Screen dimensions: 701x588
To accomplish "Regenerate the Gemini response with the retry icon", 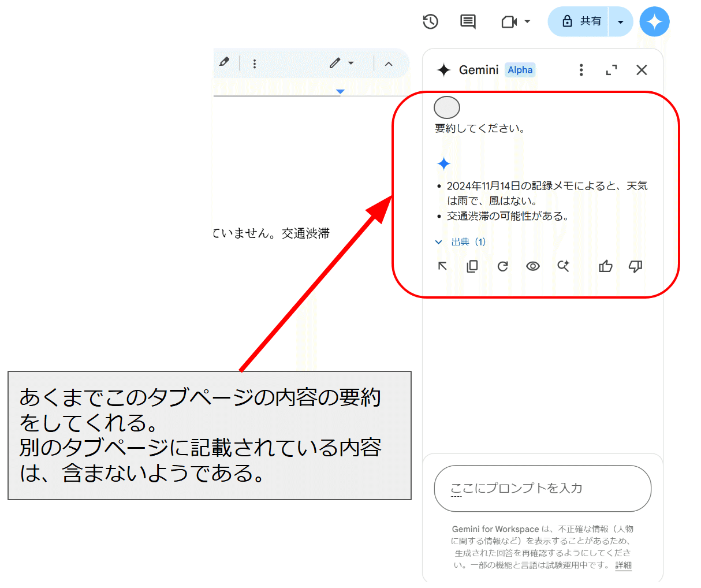I will (x=502, y=266).
